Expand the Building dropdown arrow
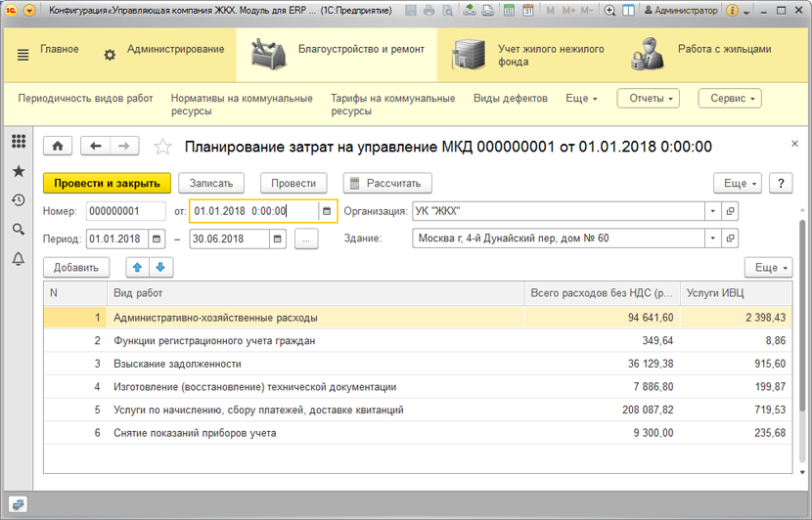The image size is (812, 520). (712, 238)
